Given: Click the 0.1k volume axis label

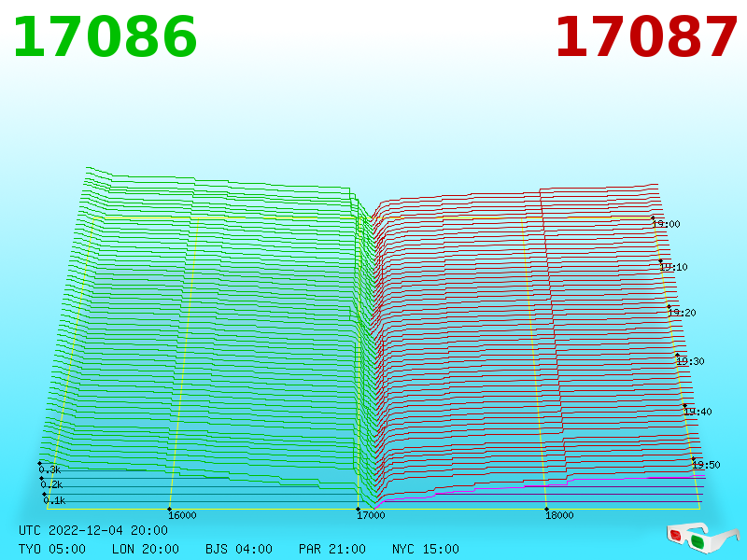Looking at the screenshot, I should coord(54,500).
